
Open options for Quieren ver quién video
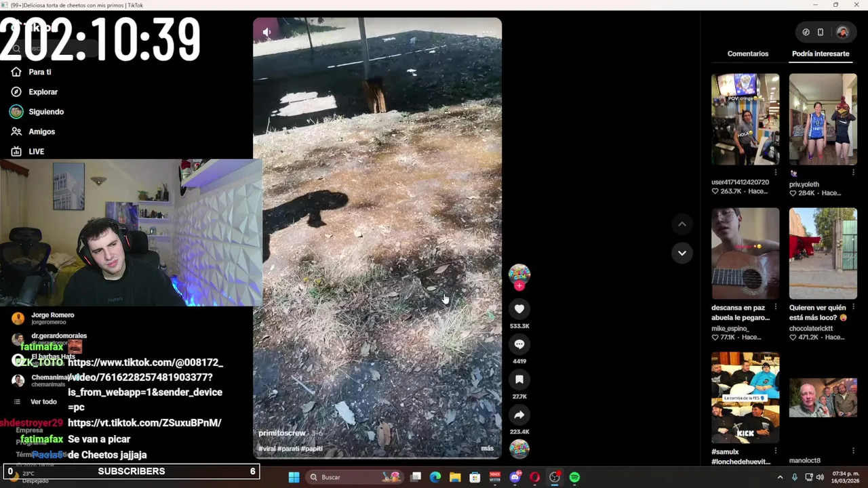pos(853,307)
